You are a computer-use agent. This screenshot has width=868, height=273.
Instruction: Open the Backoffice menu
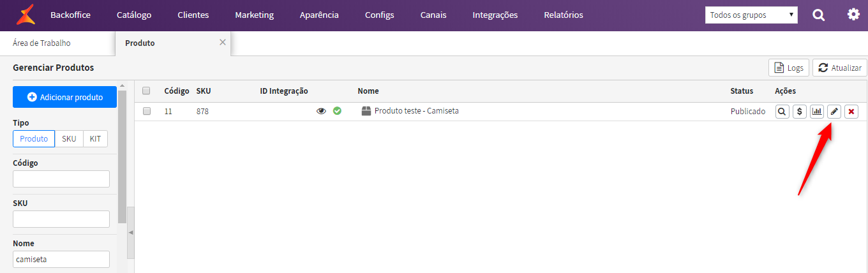pyautogui.click(x=70, y=15)
